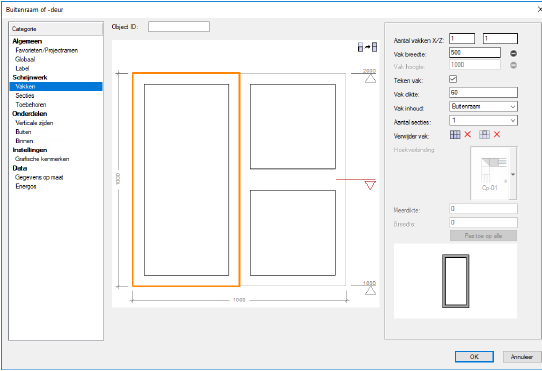Click the red triangle level marker
Screen dimensions: 542x371
click(370, 185)
